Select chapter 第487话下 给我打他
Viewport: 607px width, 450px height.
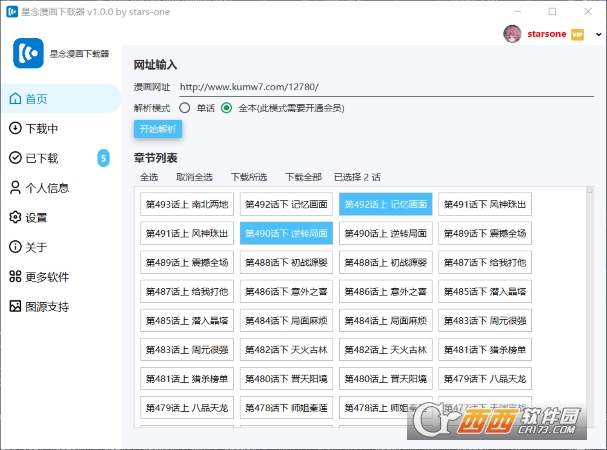click(485, 262)
